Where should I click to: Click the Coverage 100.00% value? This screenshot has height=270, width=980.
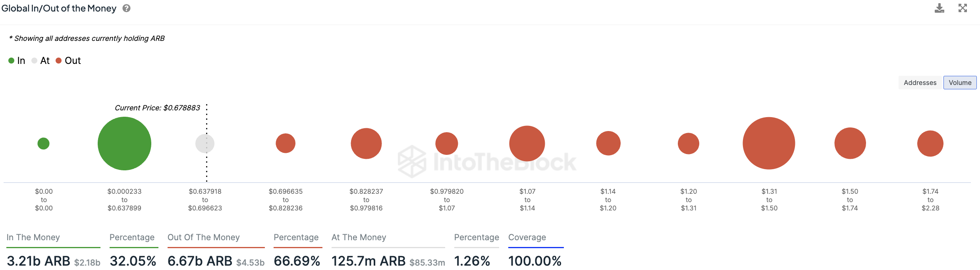coord(534,261)
